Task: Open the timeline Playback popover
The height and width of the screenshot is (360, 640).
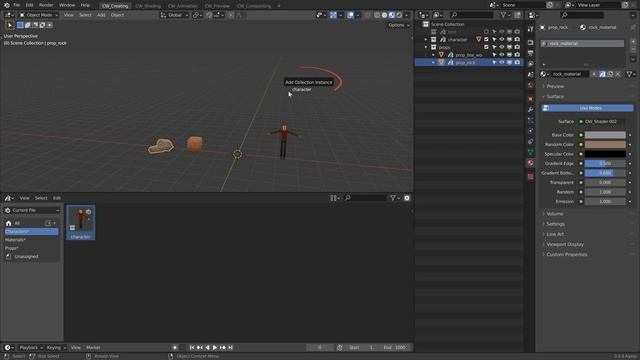Action: [x=31, y=347]
